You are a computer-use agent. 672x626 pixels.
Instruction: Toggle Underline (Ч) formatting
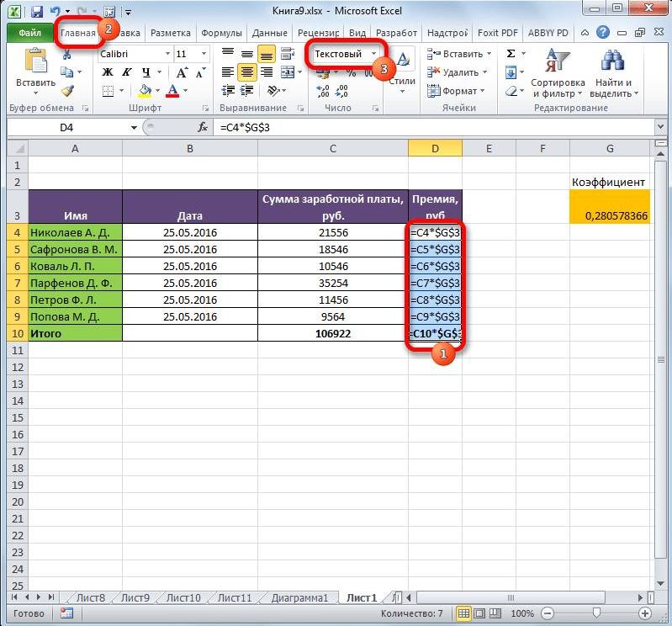tap(146, 72)
